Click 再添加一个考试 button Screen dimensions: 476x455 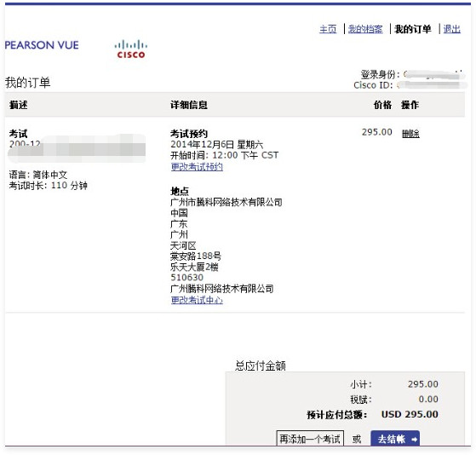pos(310,439)
